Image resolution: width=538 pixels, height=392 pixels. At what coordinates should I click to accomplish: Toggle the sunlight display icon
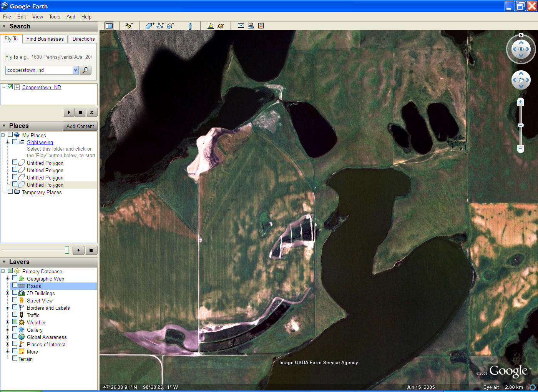tap(210, 26)
